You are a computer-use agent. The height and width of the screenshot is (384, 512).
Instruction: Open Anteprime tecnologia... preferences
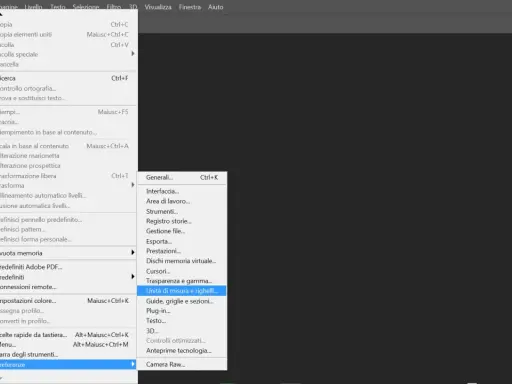[x=182, y=351]
